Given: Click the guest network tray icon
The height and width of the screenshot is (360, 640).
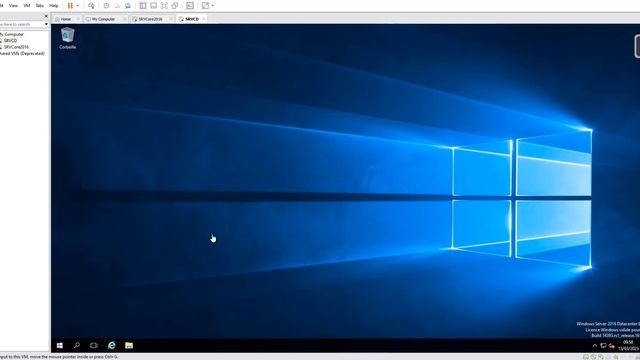Looking at the screenshot, I should tap(603, 346).
